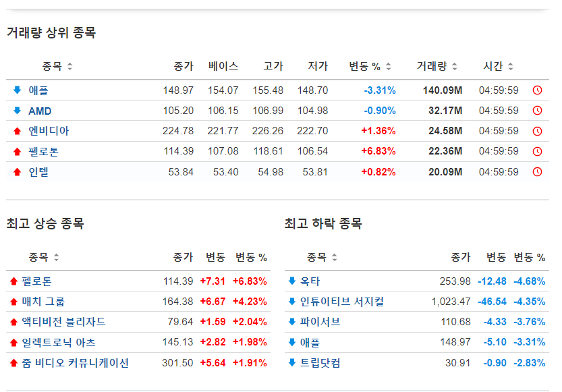The height and width of the screenshot is (392, 562).
Task: Sort volume table by 시간 column
Action: (510, 66)
